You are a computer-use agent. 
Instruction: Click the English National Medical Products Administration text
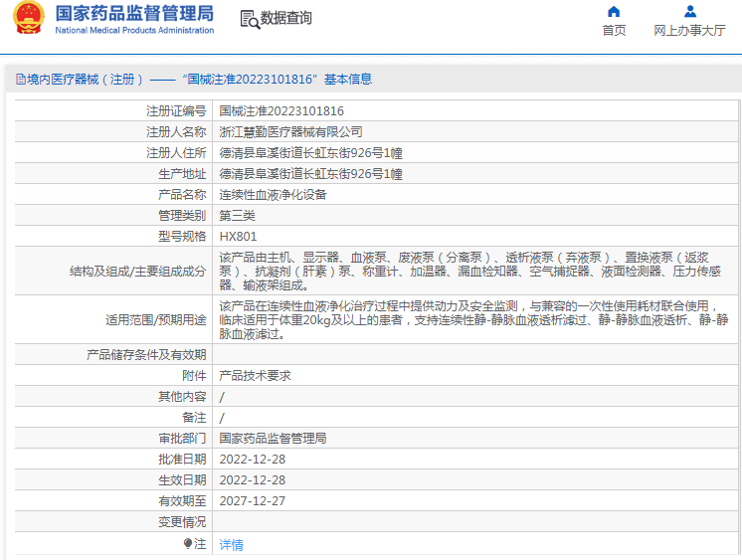(x=134, y=30)
